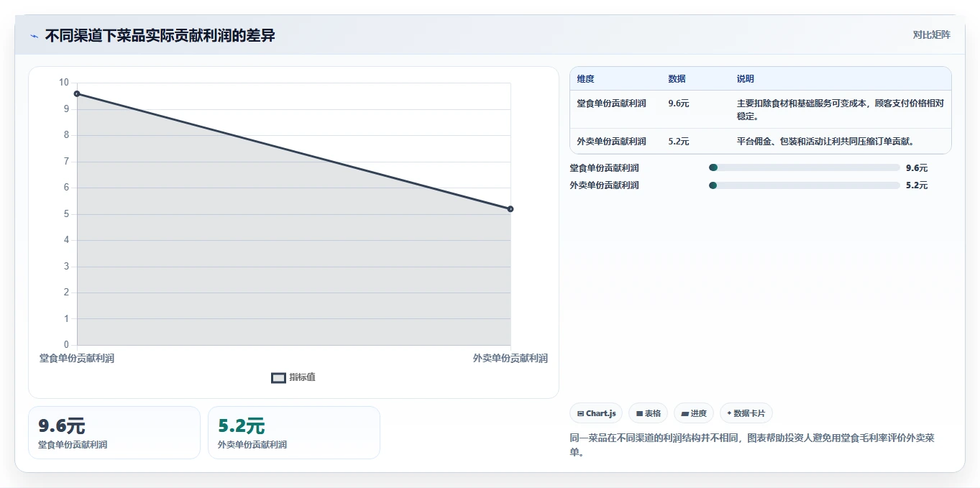Click the 5.2元 value beside progress bar

tap(917, 185)
